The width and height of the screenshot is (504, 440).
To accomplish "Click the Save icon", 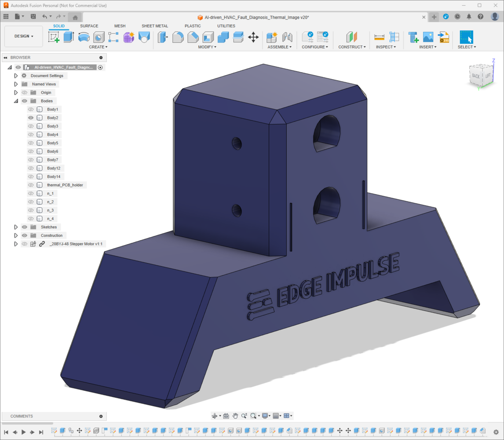I will pyautogui.click(x=33, y=17).
